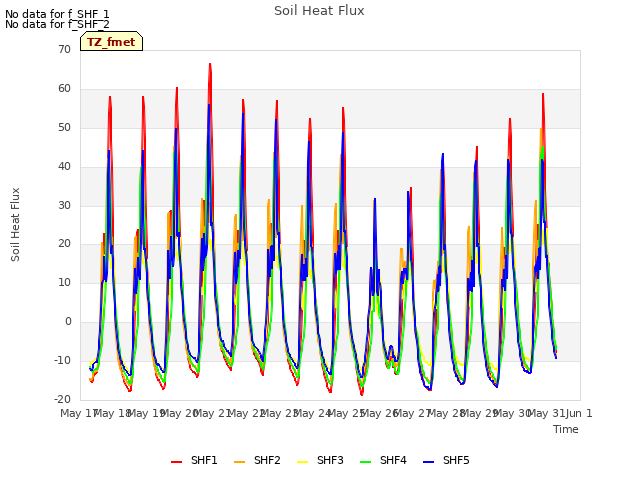Screen dimensions: 640x480
Task: Click the 70 y-axis tick label
Action: [64, 49]
